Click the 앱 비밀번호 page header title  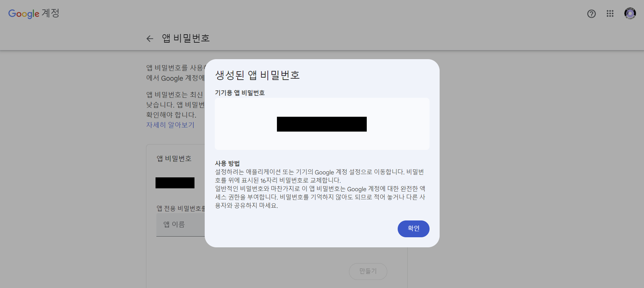pyautogui.click(x=186, y=38)
